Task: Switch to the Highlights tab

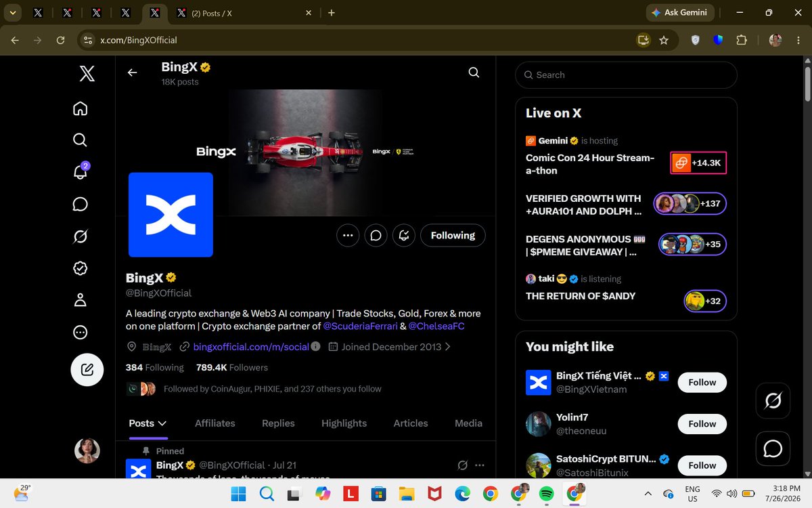Action: [344, 423]
